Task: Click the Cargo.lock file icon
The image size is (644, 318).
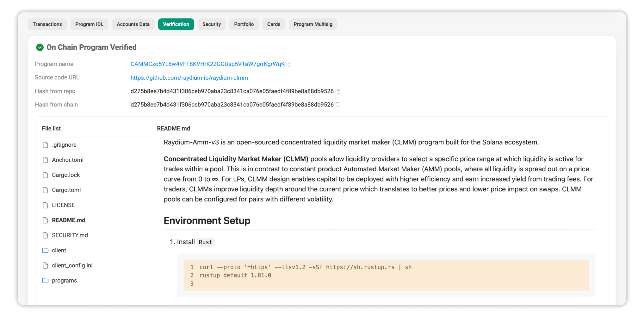Action: [45, 175]
